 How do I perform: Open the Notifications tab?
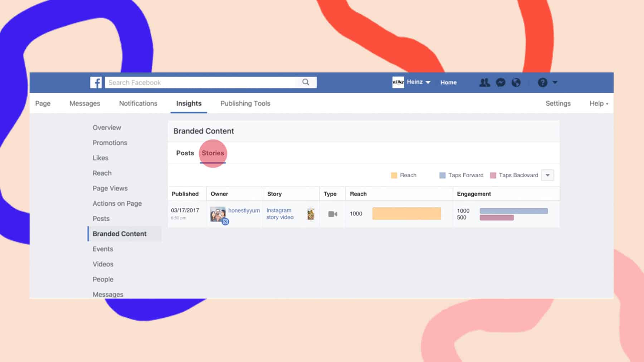click(x=138, y=103)
